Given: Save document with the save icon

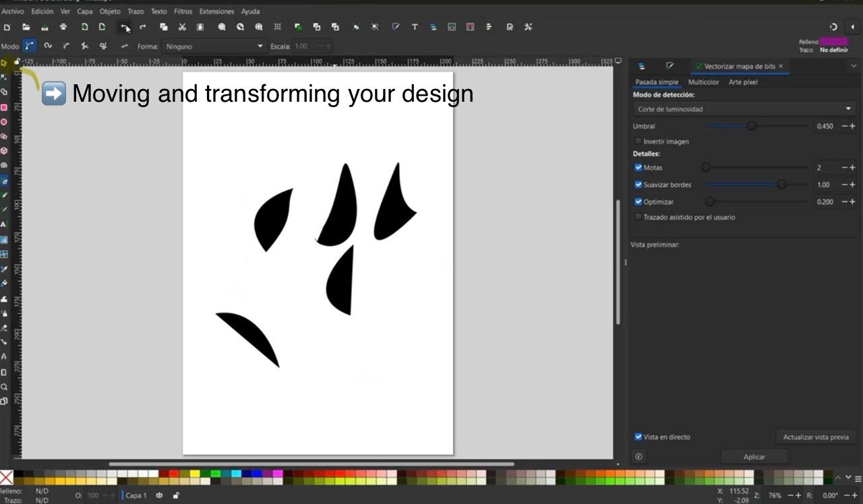Looking at the screenshot, I should click(44, 27).
